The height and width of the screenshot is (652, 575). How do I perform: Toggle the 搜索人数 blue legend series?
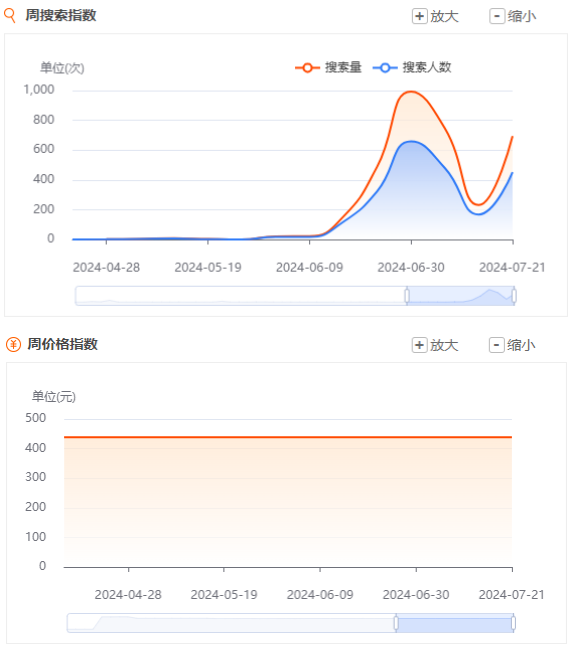coord(412,67)
